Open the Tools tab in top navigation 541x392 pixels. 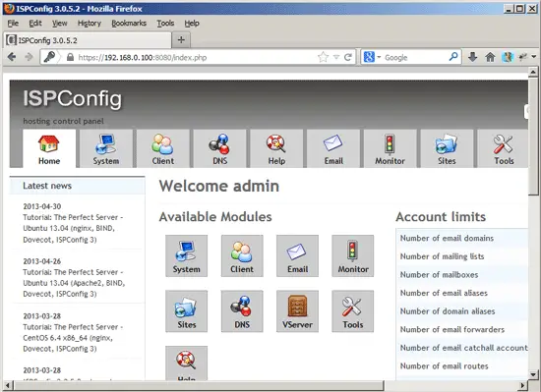pyautogui.click(x=503, y=148)
